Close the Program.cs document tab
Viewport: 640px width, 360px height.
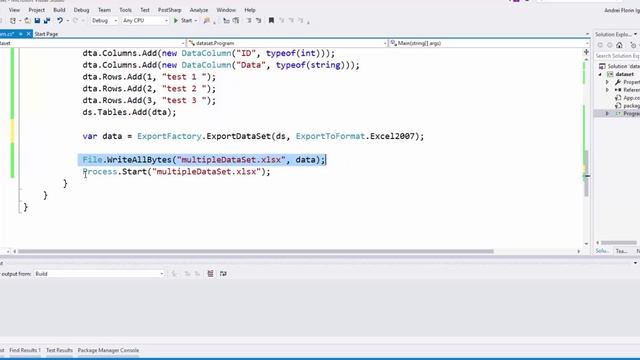pos(29,34)
